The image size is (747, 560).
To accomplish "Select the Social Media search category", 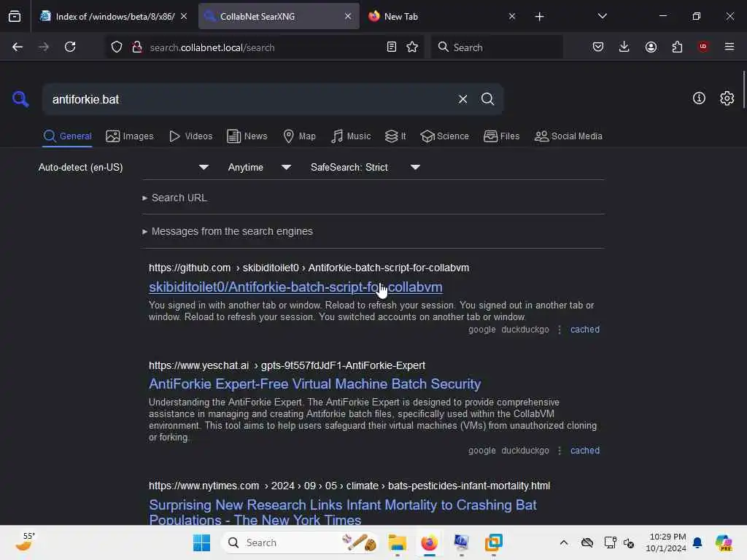I will tap(568, 136).
